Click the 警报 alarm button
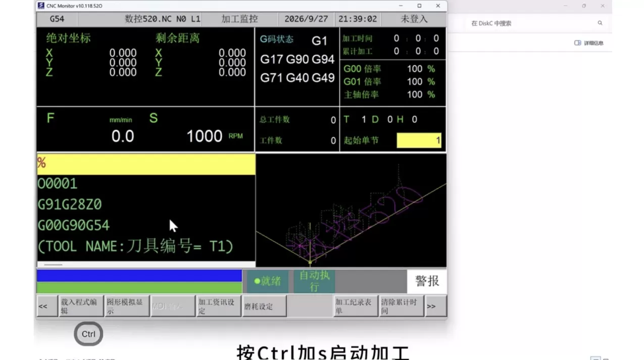Image resolution: width=644 pixels, height=360 pixels. tap(427, 281)
